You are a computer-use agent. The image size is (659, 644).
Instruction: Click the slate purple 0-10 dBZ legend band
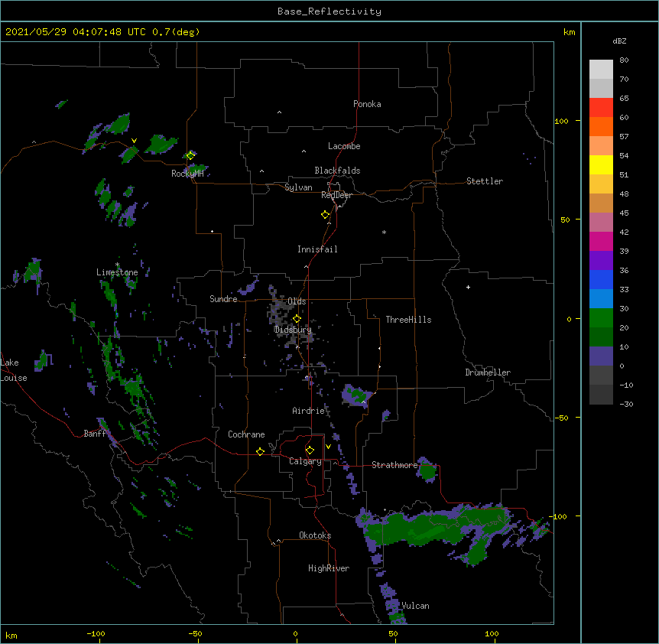pyautogui.click(x=601, y=356)
